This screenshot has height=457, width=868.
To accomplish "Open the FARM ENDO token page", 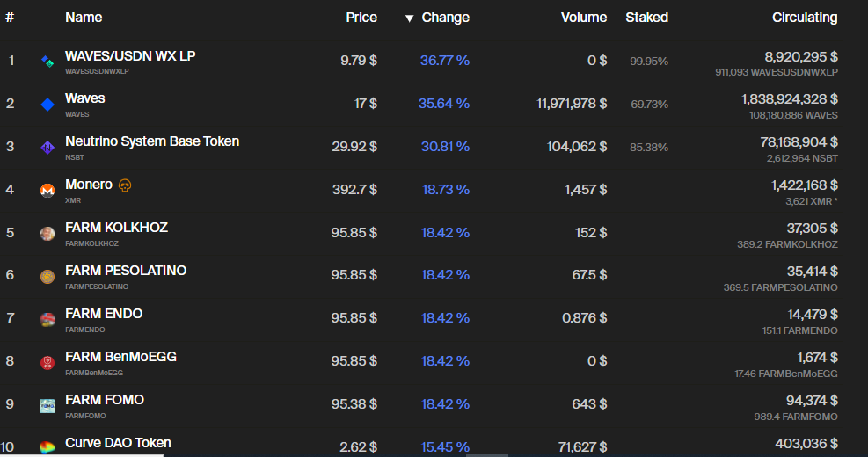I will tap(104, 314).
